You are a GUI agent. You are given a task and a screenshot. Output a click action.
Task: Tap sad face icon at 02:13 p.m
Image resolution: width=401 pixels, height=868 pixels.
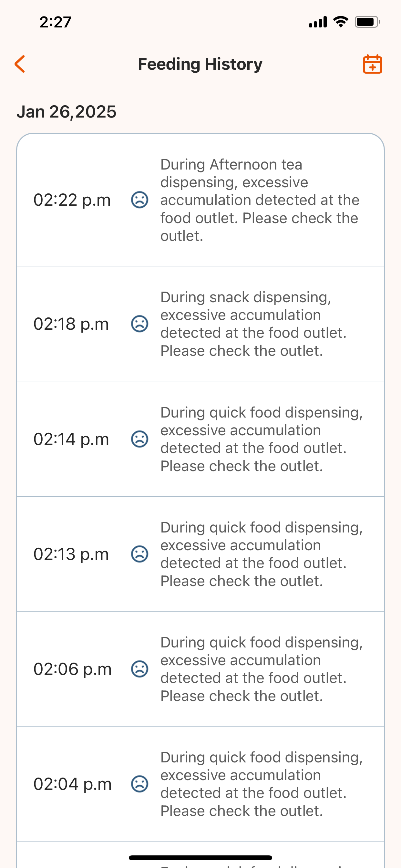click(x=139, y=554)
